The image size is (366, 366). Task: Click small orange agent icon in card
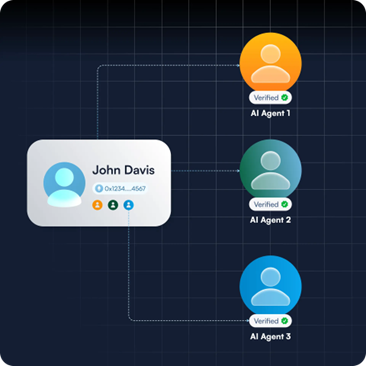point(97,205)
